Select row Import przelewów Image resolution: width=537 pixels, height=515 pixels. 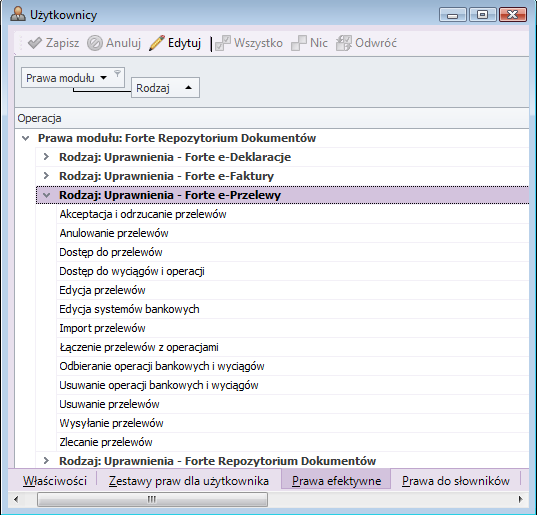[x=293, y=328]
